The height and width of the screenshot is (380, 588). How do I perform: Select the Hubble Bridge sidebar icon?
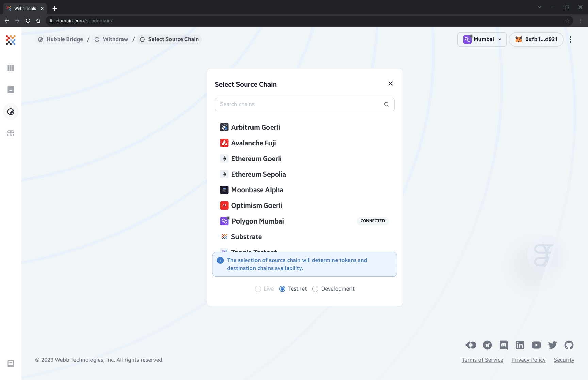click(x=11, y=112)
